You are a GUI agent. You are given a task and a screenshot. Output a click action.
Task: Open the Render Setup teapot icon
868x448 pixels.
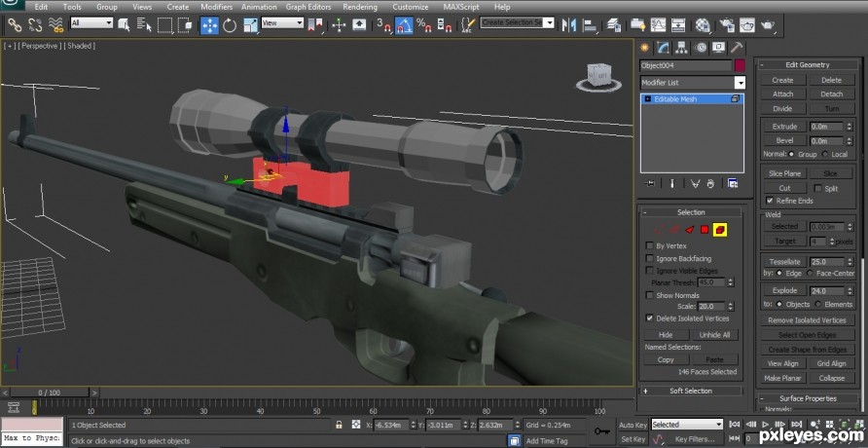[x=727, y=24]
